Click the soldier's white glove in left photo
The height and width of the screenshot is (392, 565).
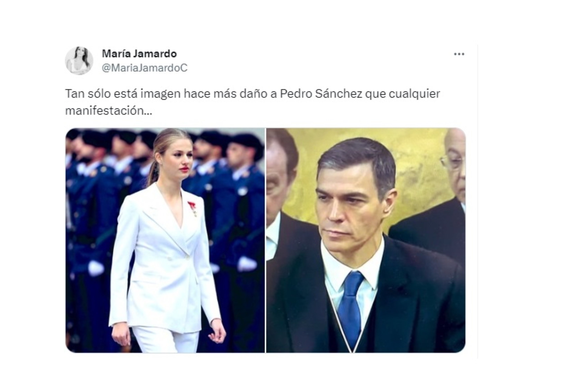247,264
